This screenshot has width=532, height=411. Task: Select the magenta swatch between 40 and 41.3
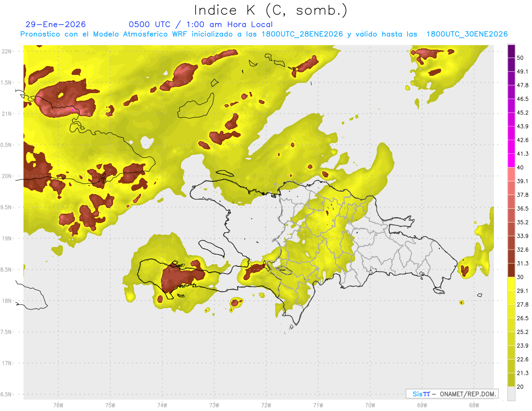tap(512, 160)
